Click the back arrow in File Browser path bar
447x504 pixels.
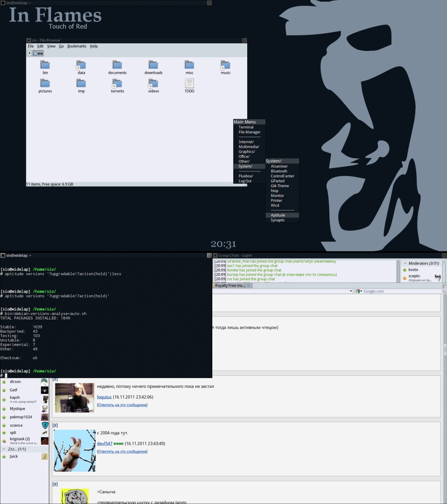click(29, 53)
